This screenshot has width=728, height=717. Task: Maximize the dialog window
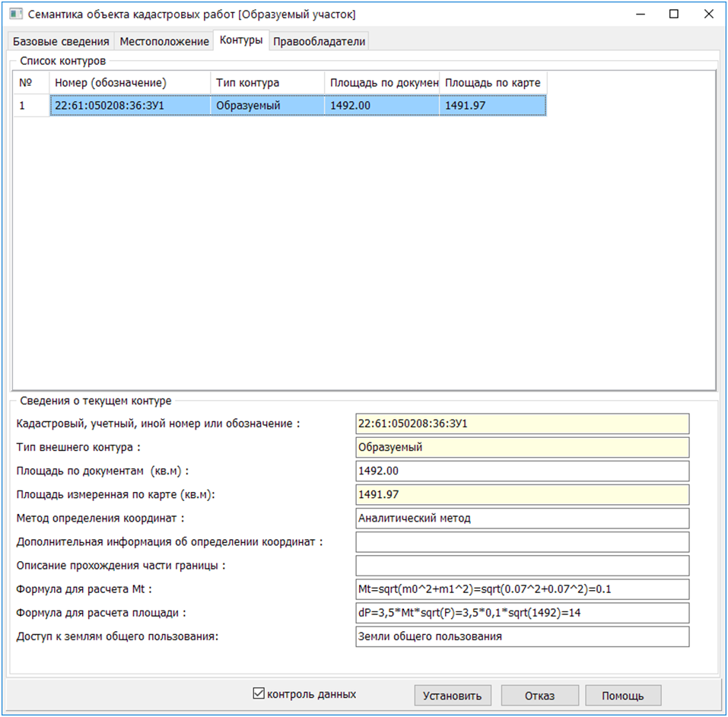point(673,14)
